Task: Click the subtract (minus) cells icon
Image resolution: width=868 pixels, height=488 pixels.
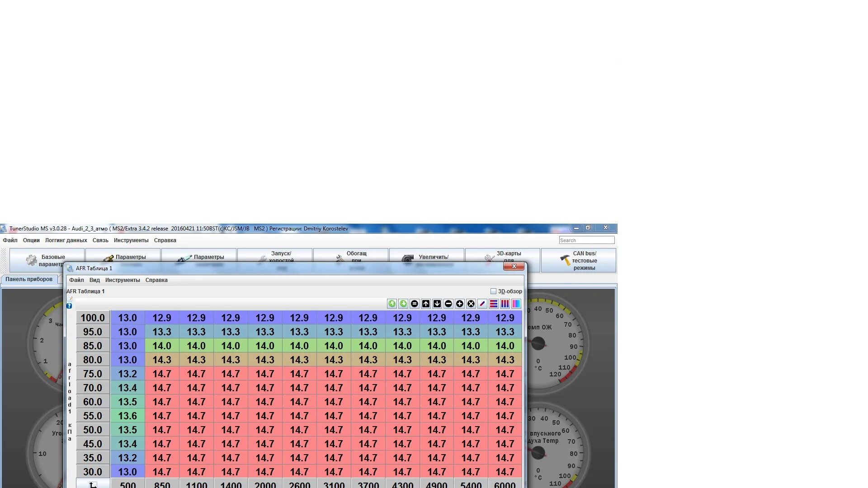Action: pyautogui.click(x=448, y=304)
